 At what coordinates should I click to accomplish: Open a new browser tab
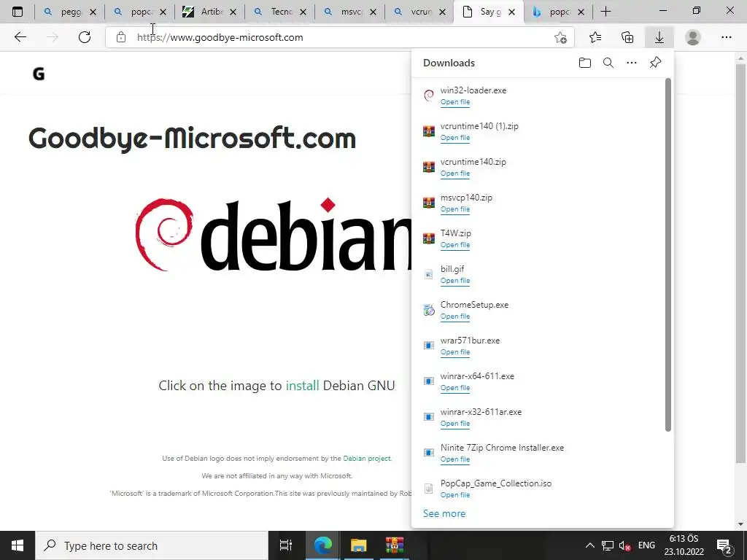pos(605,12)
